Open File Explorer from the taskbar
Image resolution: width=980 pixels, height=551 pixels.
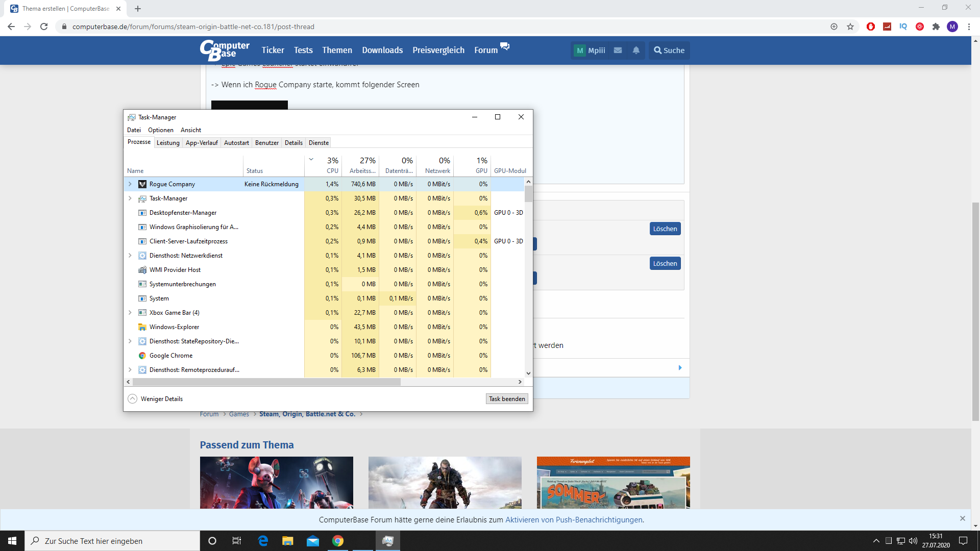288,541
